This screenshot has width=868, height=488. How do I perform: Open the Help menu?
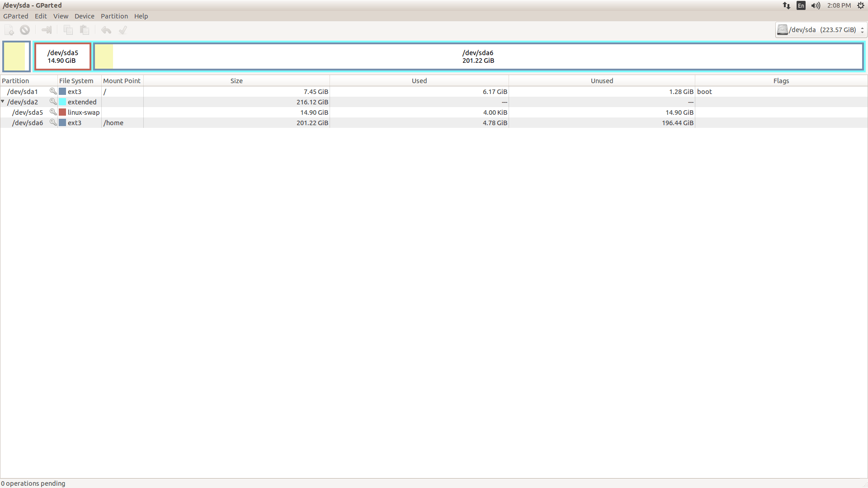[x=141, y=16]
